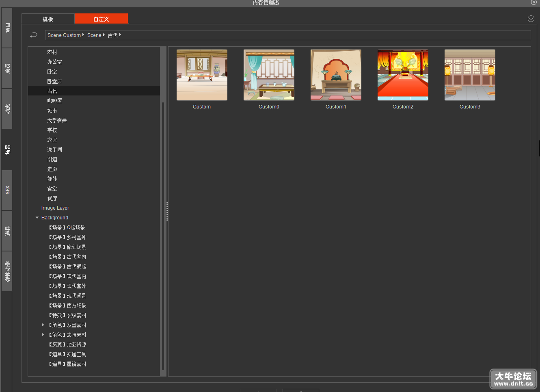Screen dimensions: 540x392
Task: Expand the 【角色】表情素材 folder
Action: [43, 335]
